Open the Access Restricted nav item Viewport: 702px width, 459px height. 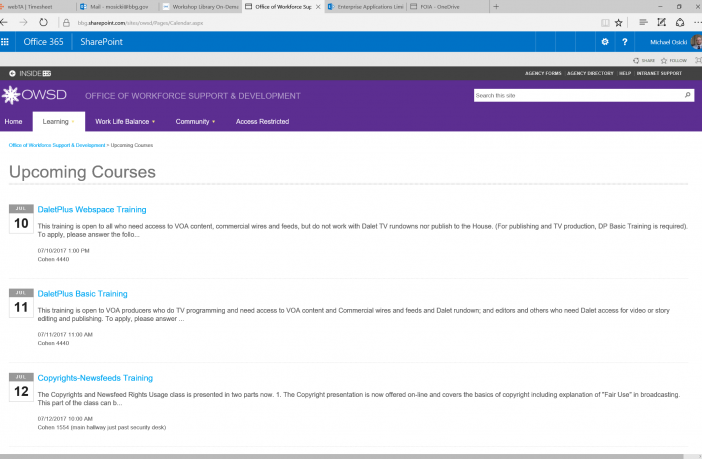coord(262,121)
